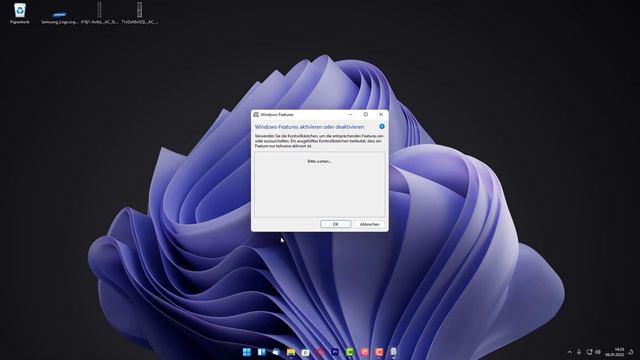
Task: Click the Windows Features title bar icon
Action: click(256, 115)
